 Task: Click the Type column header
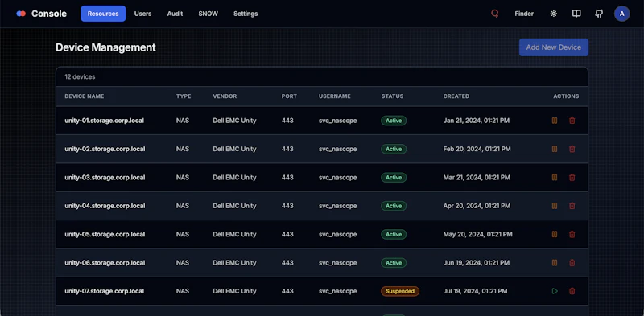[184, 96]
